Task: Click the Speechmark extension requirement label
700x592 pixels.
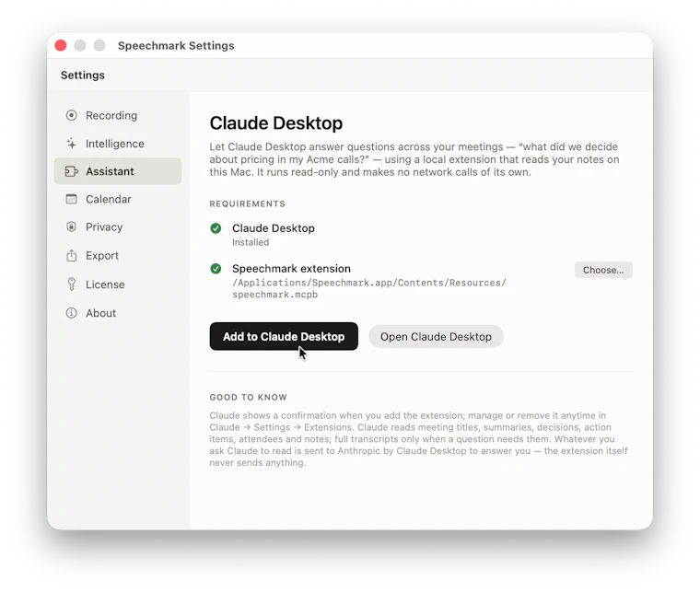Action: [291, 269]
